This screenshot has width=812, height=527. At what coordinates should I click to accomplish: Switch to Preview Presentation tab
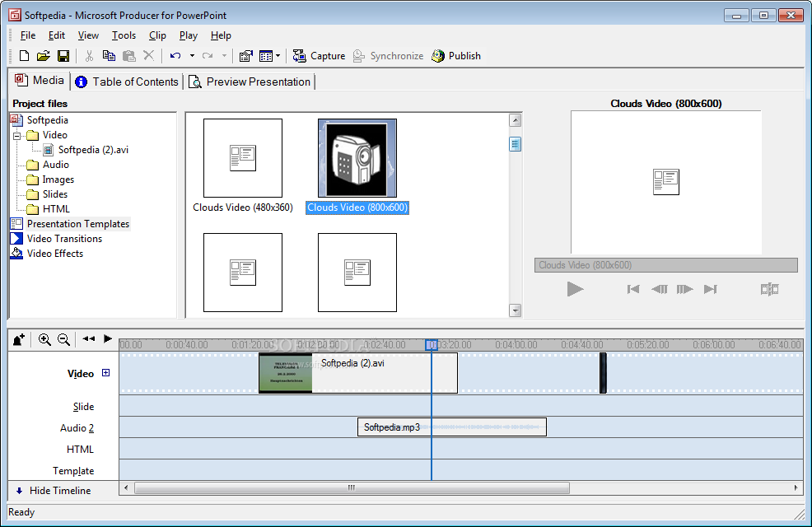point(250,82)
